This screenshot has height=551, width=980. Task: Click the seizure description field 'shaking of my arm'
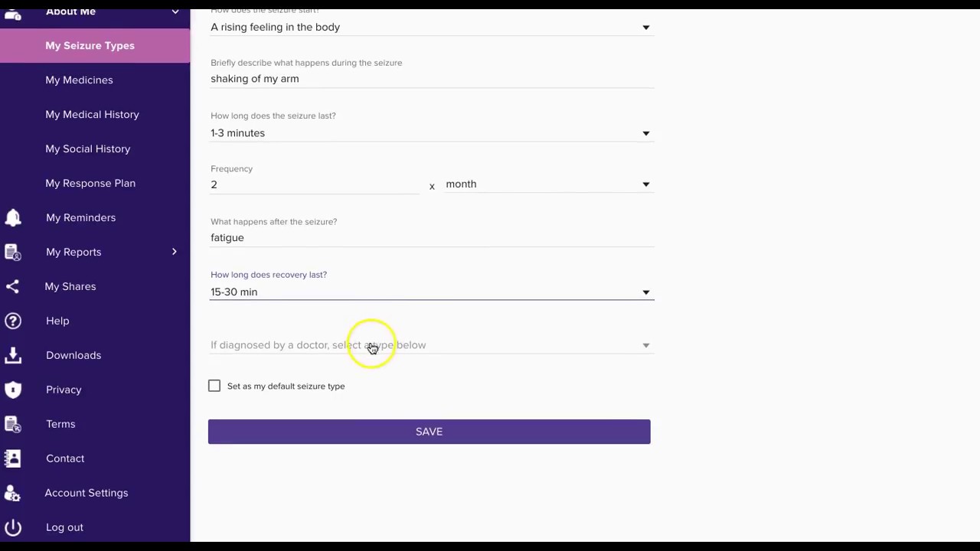[x=430, y=79]
